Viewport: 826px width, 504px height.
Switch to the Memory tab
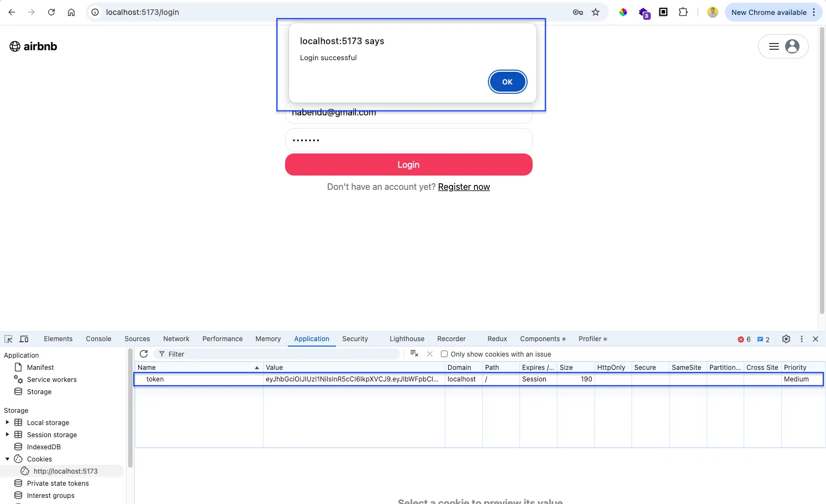click(268, 339)
